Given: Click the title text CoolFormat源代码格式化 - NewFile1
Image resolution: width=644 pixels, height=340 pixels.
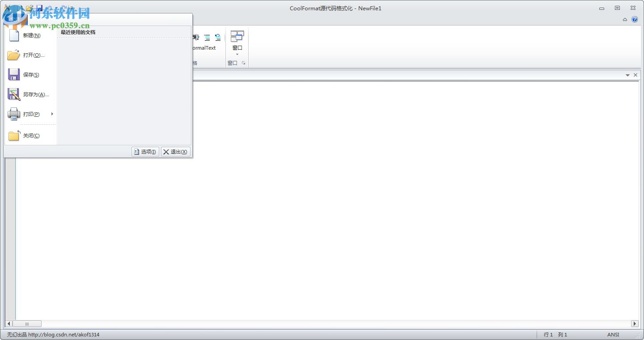Looking at the screenshot, I should click(335, 8).
